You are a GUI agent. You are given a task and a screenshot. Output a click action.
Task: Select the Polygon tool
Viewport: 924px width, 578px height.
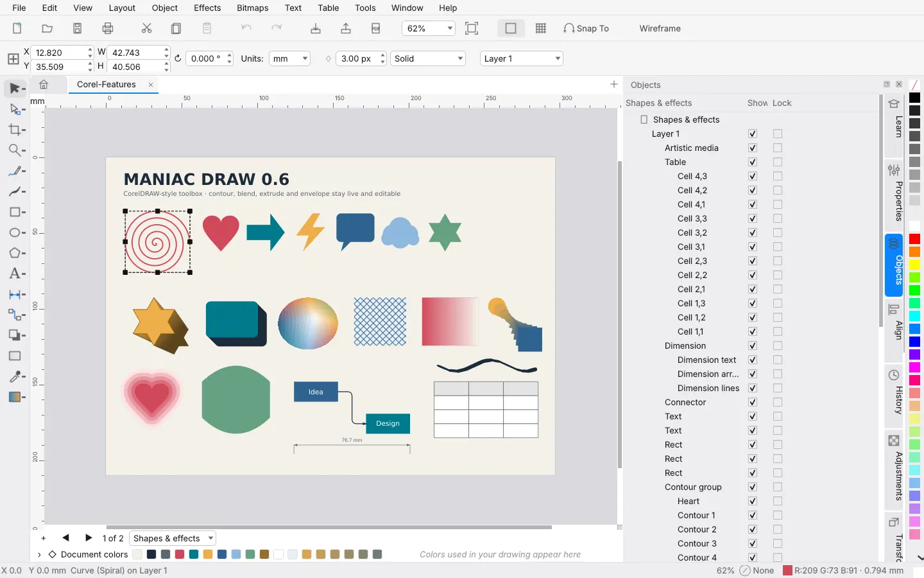15,253
